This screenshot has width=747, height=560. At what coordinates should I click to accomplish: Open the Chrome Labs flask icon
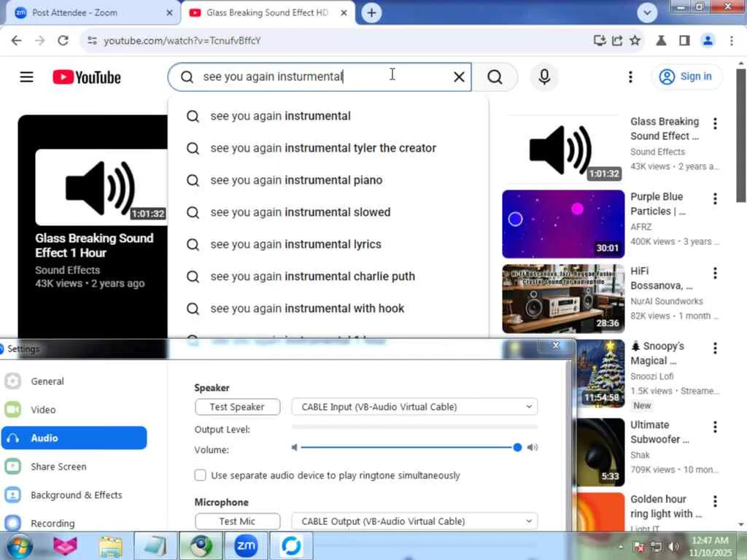click(661, 41)
